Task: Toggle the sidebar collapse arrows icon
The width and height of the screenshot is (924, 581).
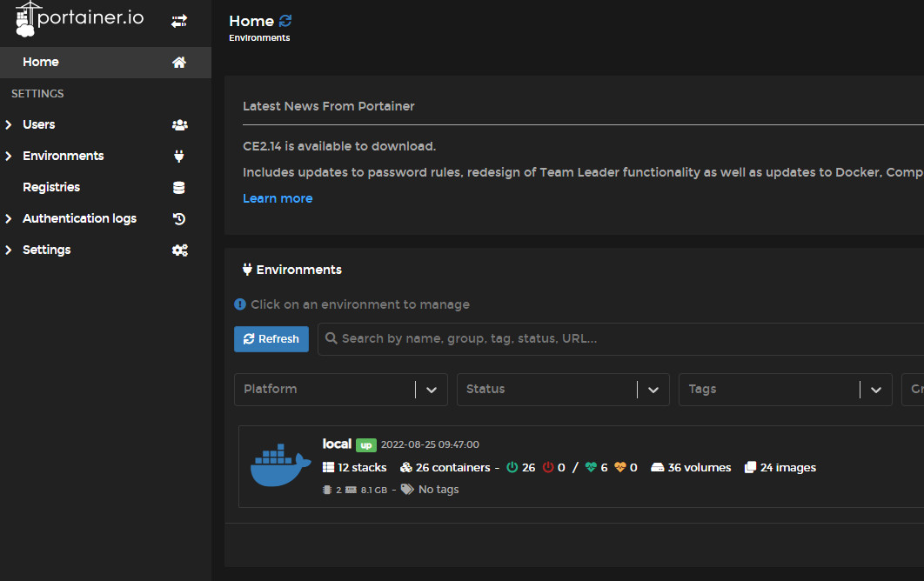Action: tap(179, 21)
